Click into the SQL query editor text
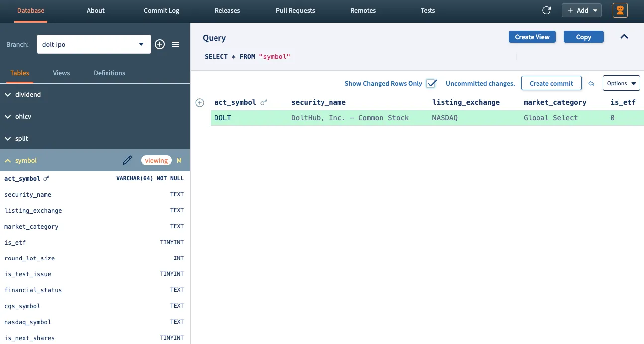The image size is (644, 344). (247, 57)
